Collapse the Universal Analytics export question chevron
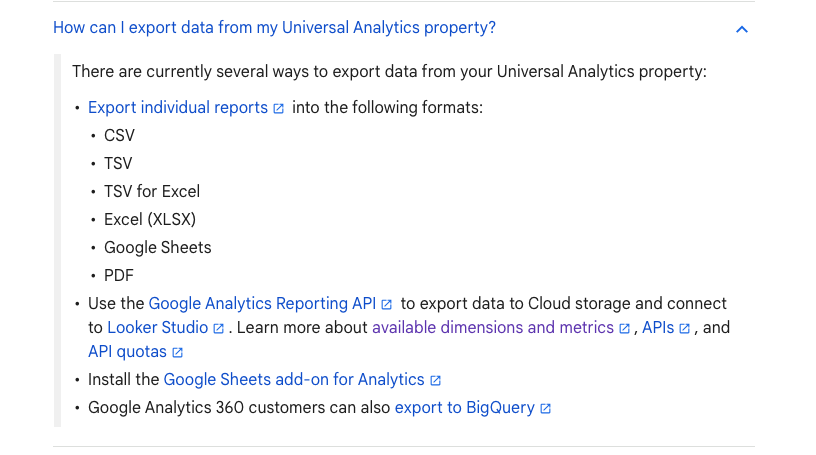816x455 pixels. click(742, 29)
